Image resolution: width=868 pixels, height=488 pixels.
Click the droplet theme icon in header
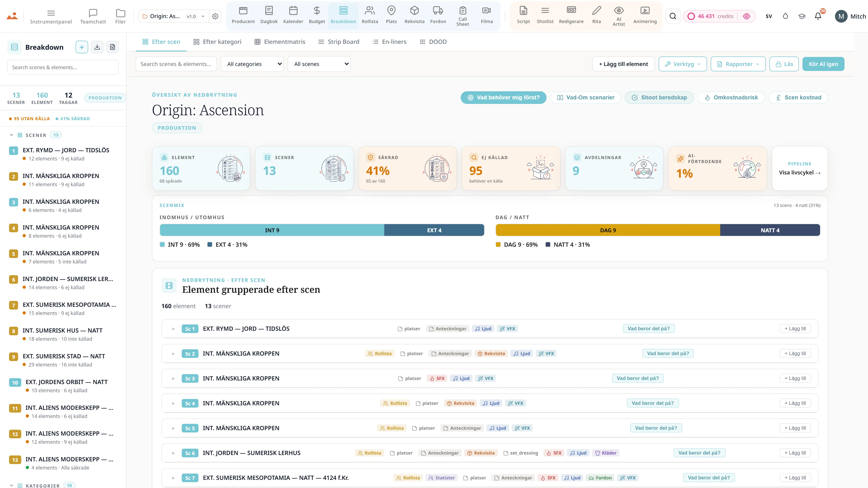click(785, 16)
